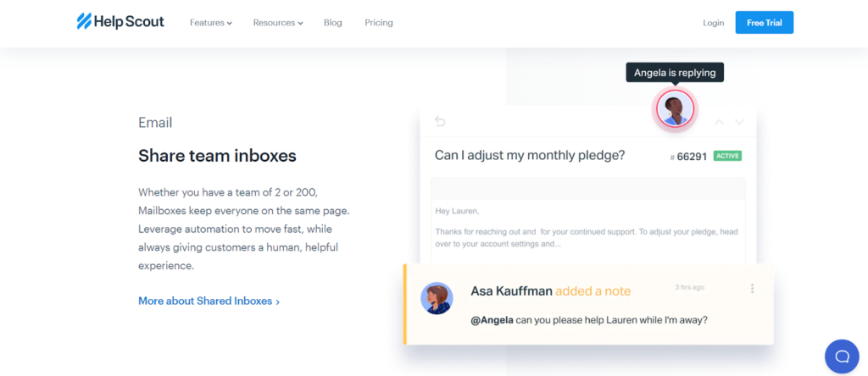
Task: Click the down chevron in the conversation header
Action: tap(739, 122)
